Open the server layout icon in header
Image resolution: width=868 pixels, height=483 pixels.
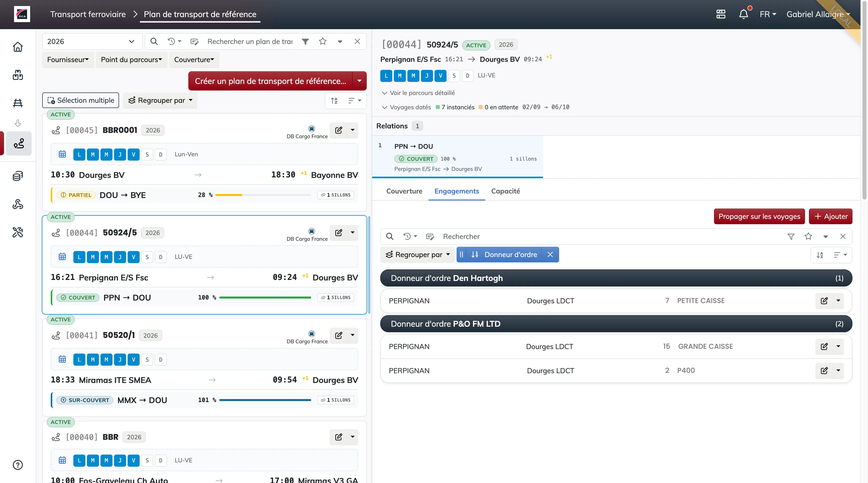click(721, 14)
